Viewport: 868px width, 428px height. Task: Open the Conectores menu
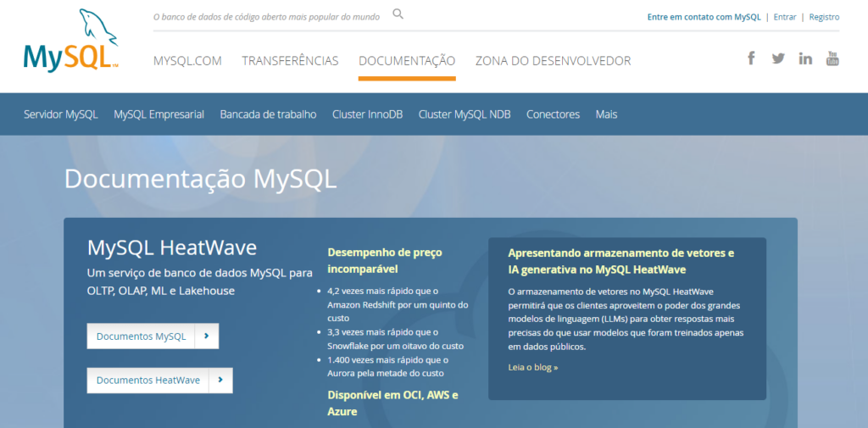coord(553,114)
